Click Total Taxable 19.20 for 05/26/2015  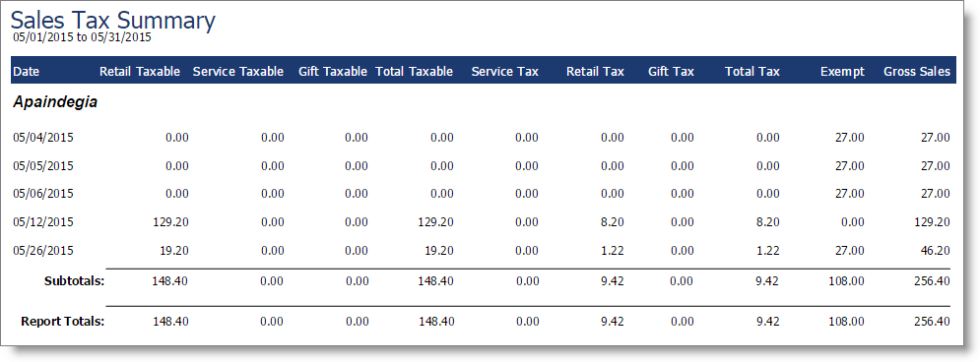[438, 251]
